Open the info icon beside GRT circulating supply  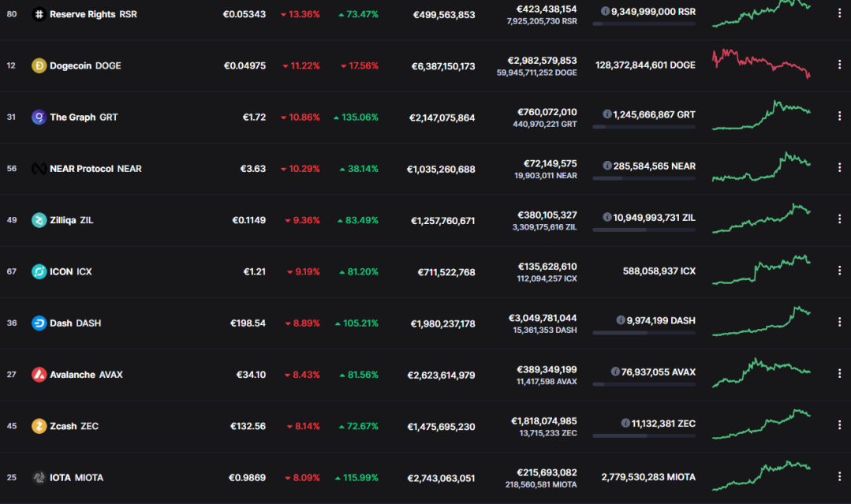607,114
